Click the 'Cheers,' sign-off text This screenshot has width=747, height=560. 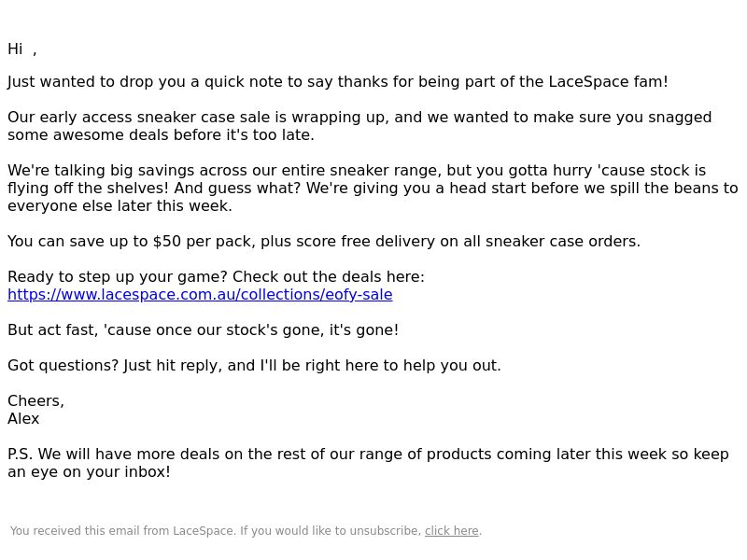point(35,401)
